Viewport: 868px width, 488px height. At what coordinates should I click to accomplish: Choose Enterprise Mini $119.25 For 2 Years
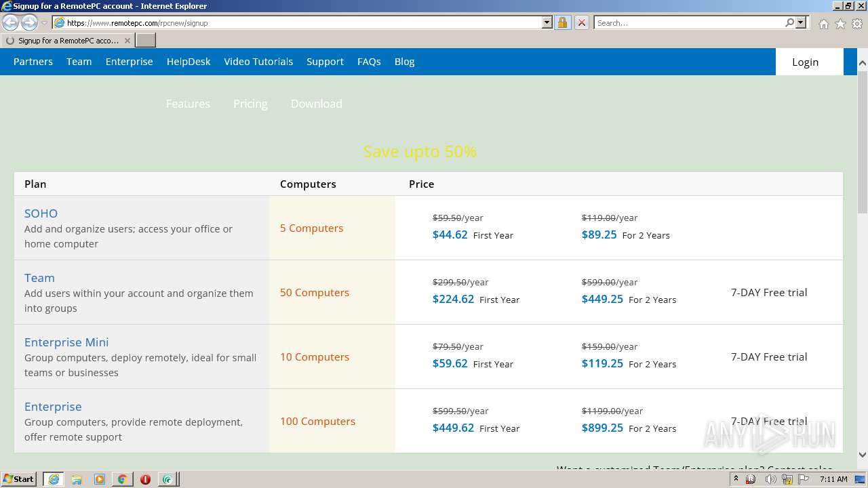click(x=629, y=364)
